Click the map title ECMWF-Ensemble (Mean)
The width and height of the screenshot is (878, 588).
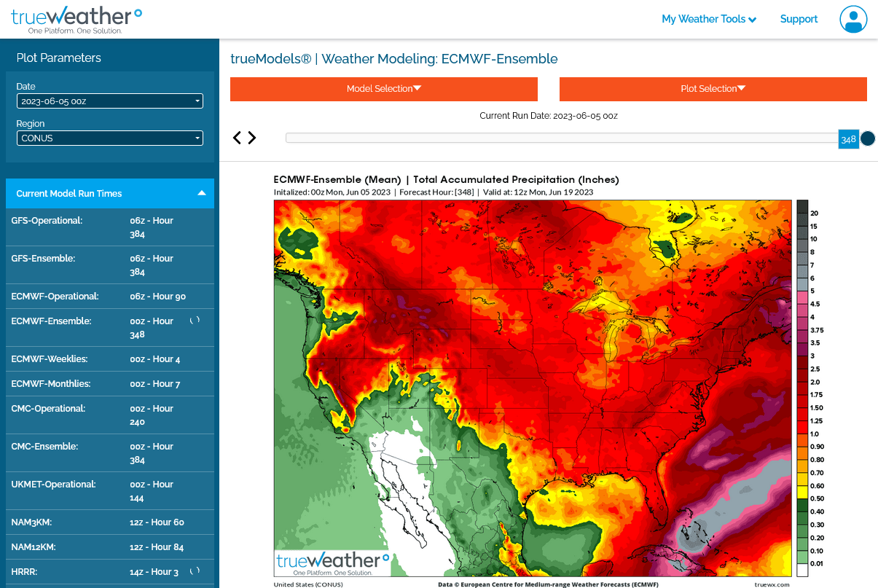point(337,180)
